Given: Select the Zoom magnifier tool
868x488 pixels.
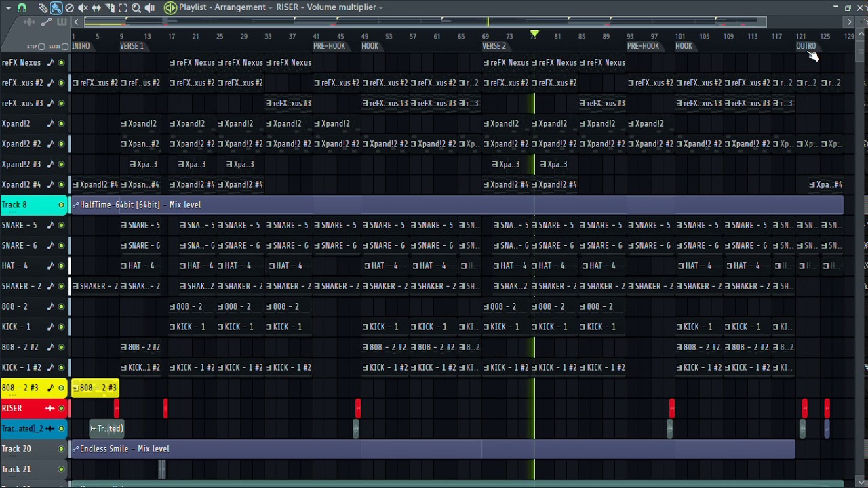Looking at the screenshot, I should pos(136,7).
